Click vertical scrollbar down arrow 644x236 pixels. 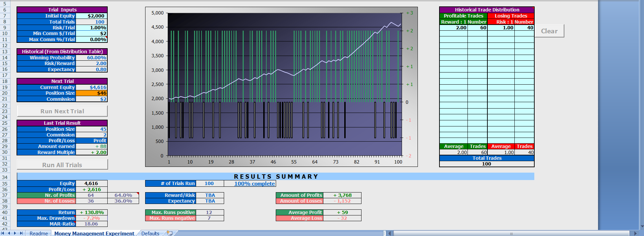[x=642, y=227]
